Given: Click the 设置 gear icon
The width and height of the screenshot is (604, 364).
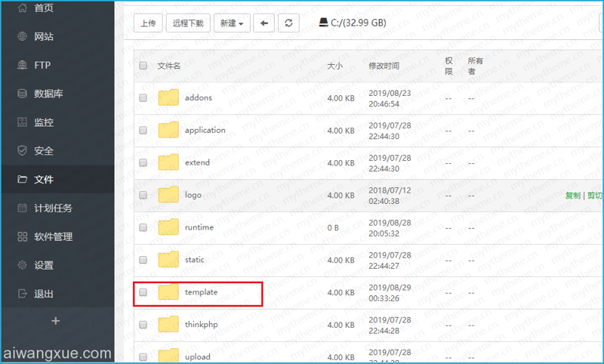Looking at the screenshot, I should point(23,265).
